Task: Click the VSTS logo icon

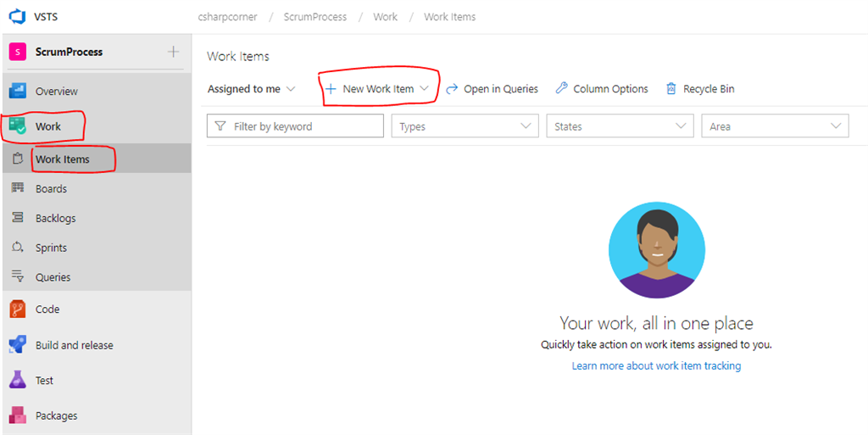Action: coord(18,17)
